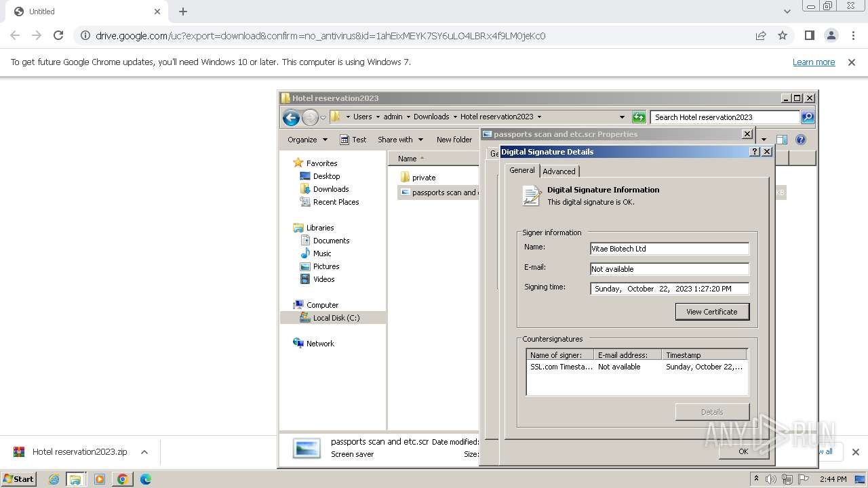
Task: Click the E-mail Not available field
Action: [670, 269]
